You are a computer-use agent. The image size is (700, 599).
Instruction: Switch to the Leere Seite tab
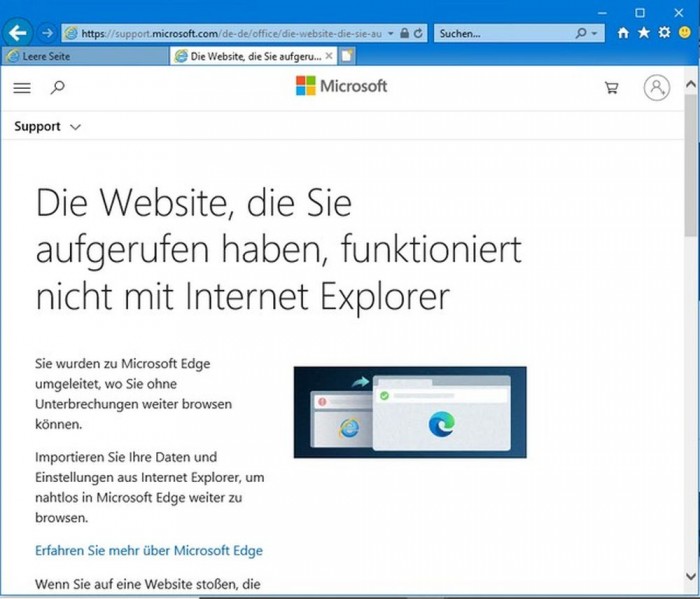(85, 56)
